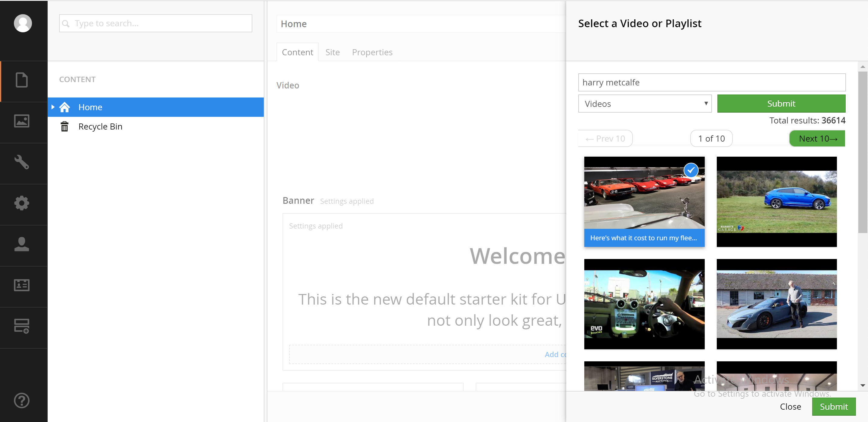Click the Home house icon in tree
This screenshot has height=422, width=868.
point(65,107)
